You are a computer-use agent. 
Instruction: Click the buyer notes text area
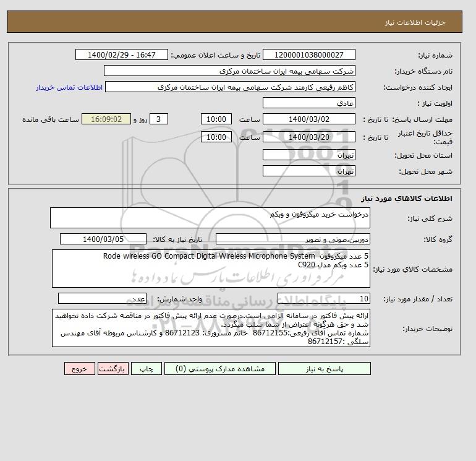211,328
